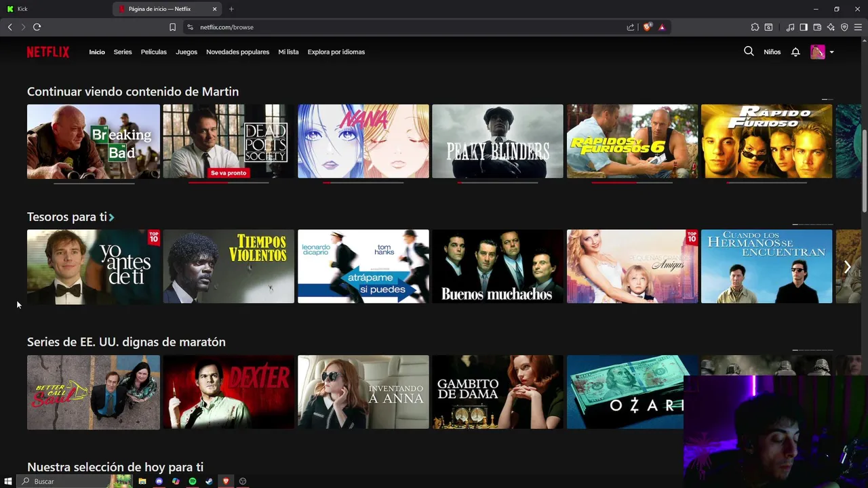Click Rápidos y Furiosos 6 progress bar
This screenshot has width=868, height=488.
pyautogui.click(x=632, y=182)
